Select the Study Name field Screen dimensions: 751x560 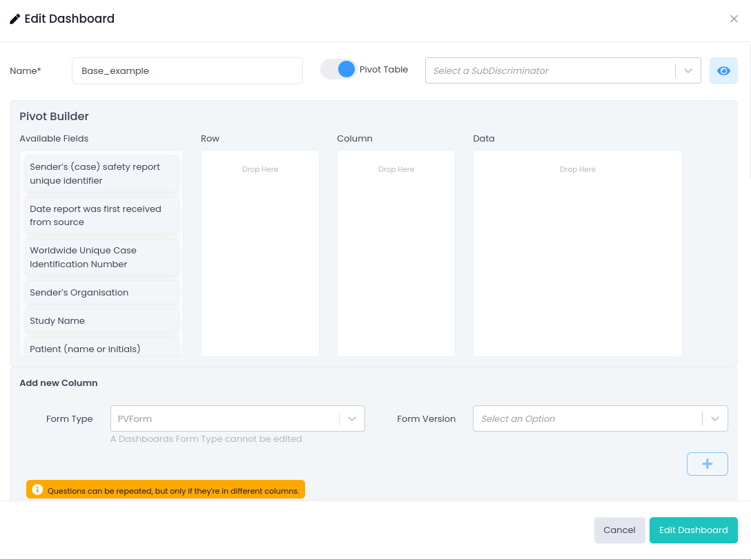coord(101,321)
